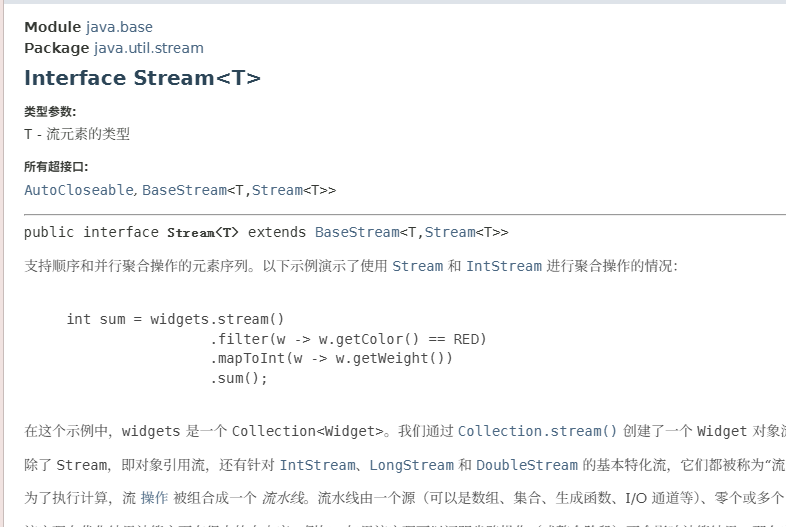Click the 类型参数 label
Image resolution: width=786 pixels, height=527 pixels.
[50, 112]
